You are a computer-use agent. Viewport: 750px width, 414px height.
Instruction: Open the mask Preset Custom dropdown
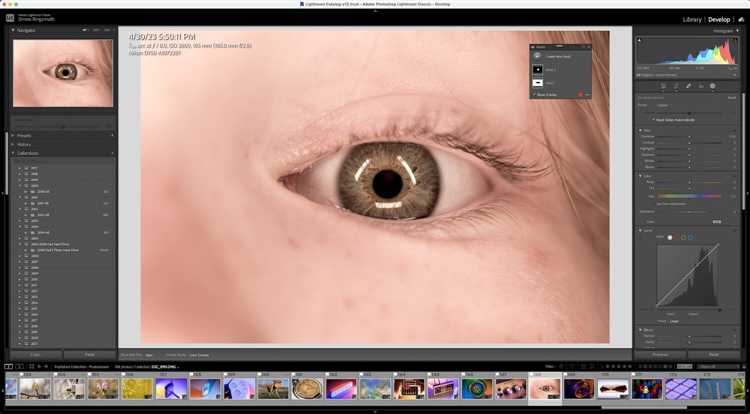pyautogui.click(x=663, y=105)
